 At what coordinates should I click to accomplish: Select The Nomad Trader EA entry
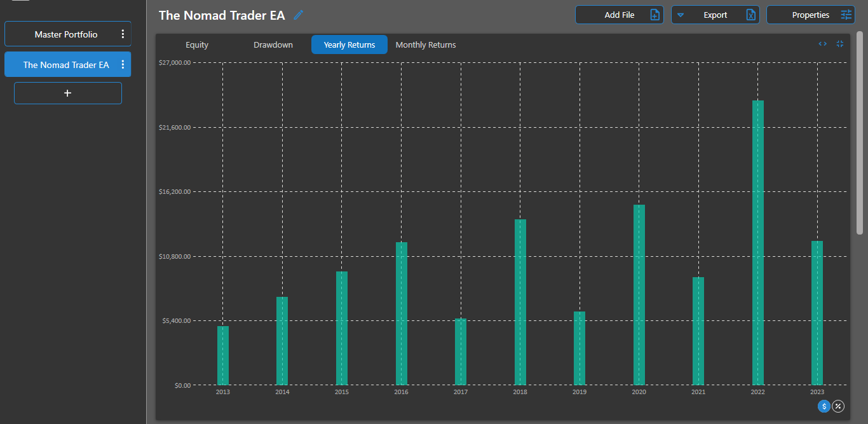[64, 64]
